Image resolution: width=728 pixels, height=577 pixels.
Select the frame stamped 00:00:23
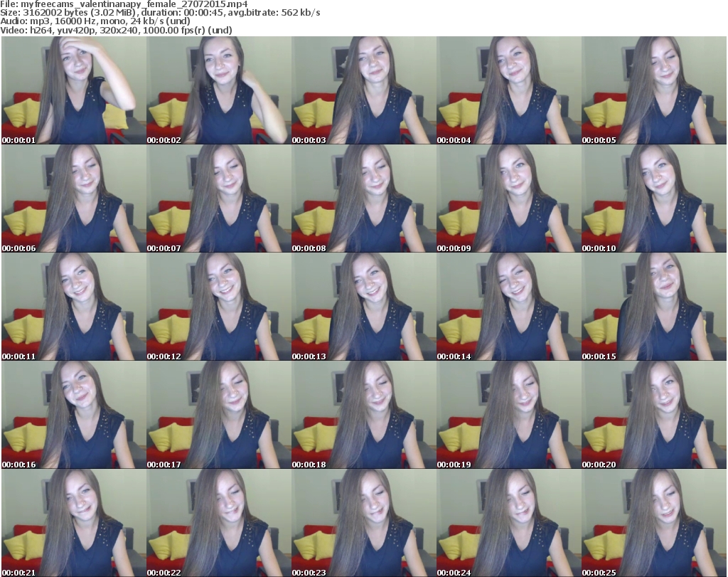click(363, 523)
